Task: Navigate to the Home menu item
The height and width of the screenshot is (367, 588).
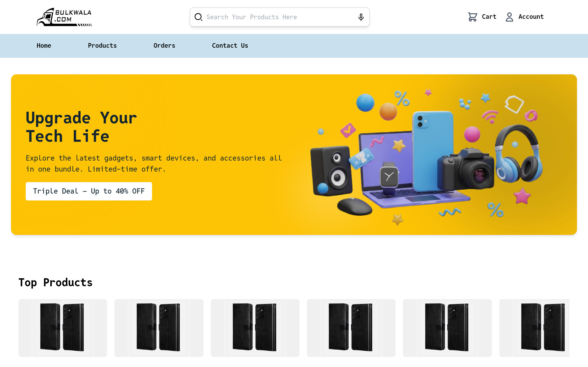Action: 44,46
